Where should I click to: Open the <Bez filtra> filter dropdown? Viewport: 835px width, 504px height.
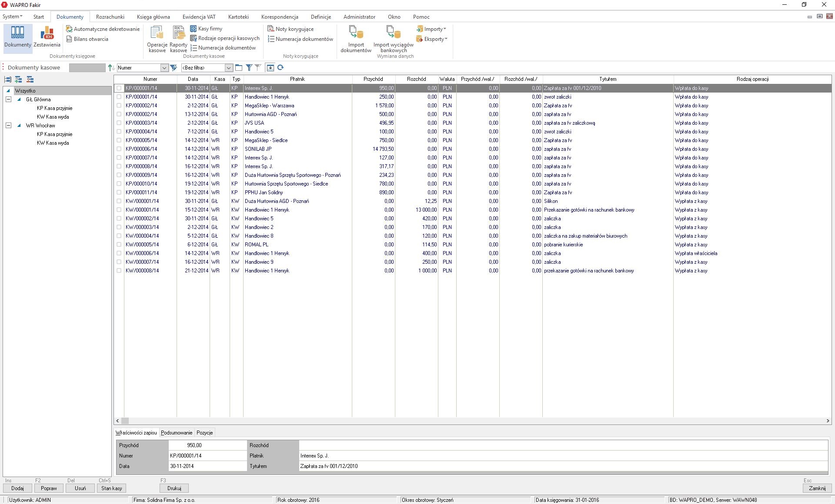click(x=228, y=68)
